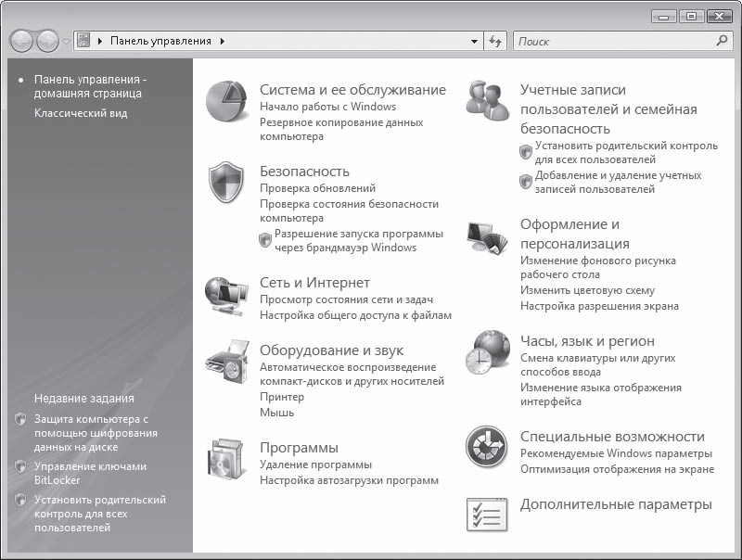Click the Проверка обновлений link

pyautogui.click(x=317, y=188)
